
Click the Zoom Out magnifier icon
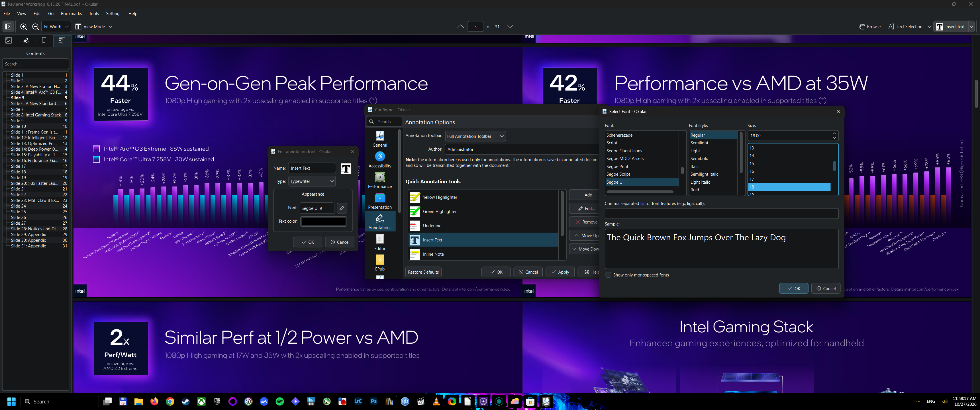pyautogui.click(x=35, y=27)
